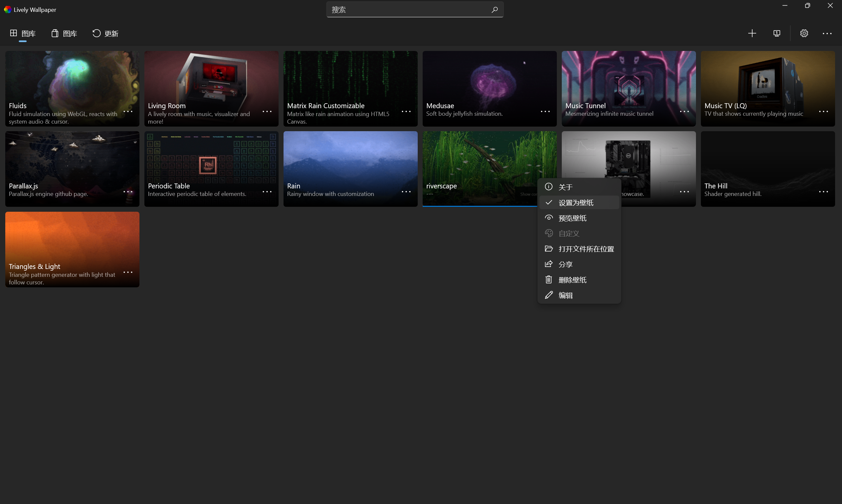The width and height of the screenshot is (842, 504).
Task: Select the Triangles & Light thumbnail
Action: [x=72, y=249]
